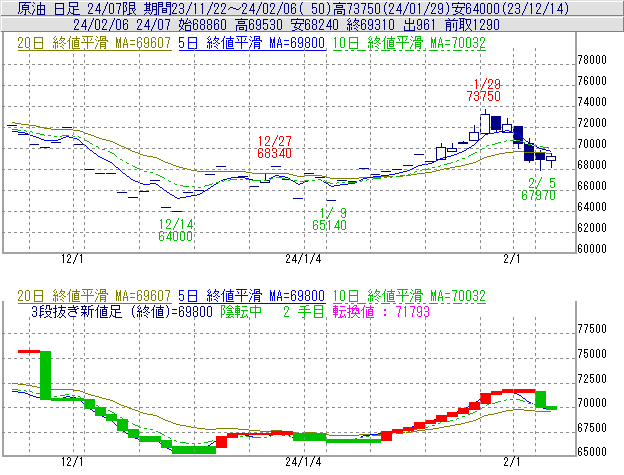Click the '1/ 9 65140' green price label
This screenshot has width=624, height=475.
[330, 219]
